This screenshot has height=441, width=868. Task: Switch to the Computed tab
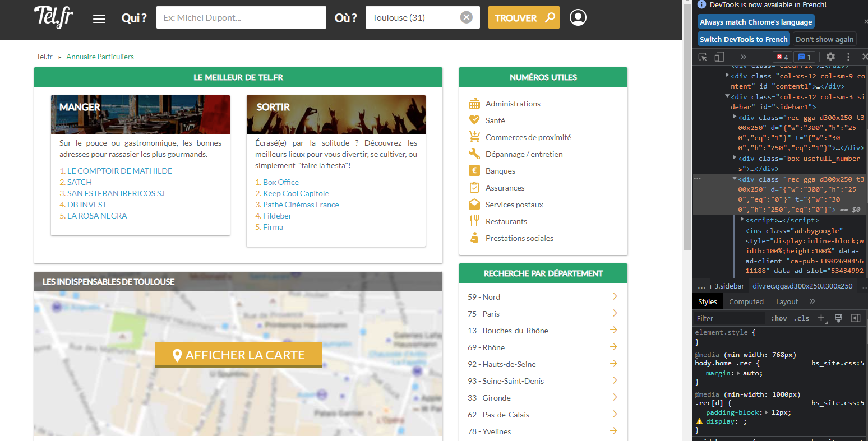[746, 301]
